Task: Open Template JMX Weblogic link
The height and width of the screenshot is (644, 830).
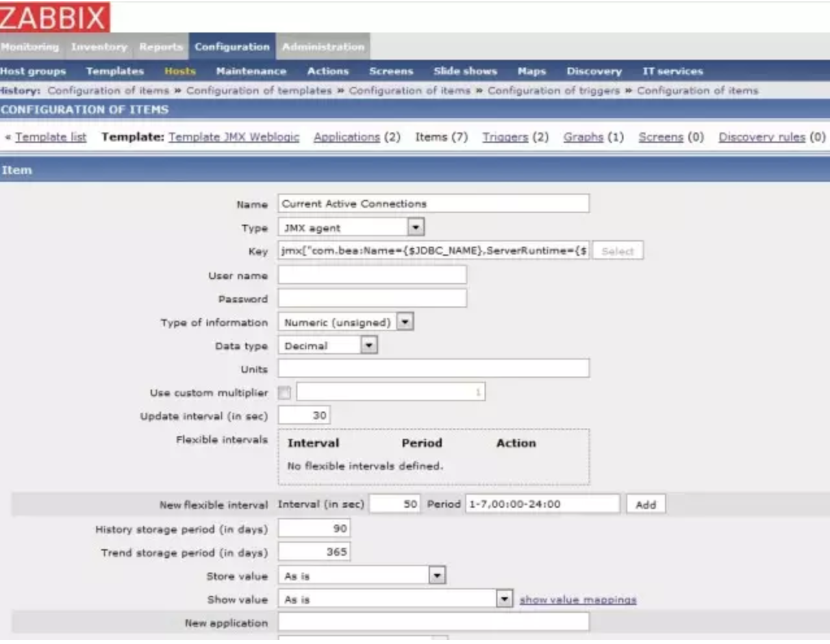Action: pos(234,137)
